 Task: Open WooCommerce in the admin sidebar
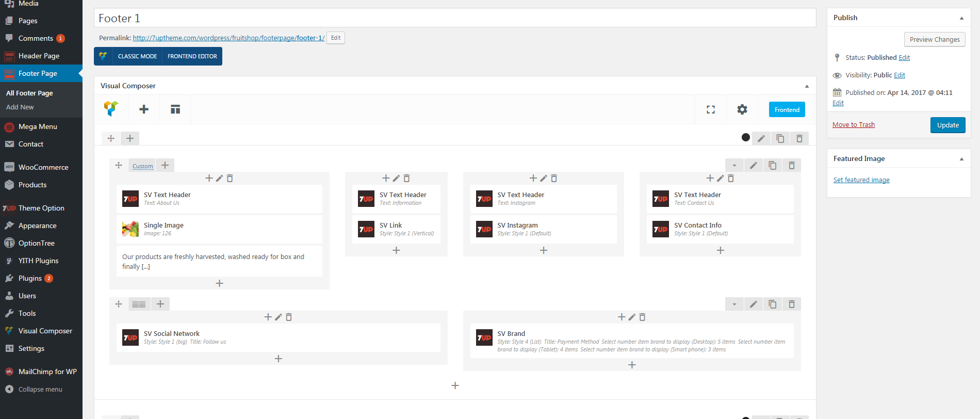click(43, 167)
